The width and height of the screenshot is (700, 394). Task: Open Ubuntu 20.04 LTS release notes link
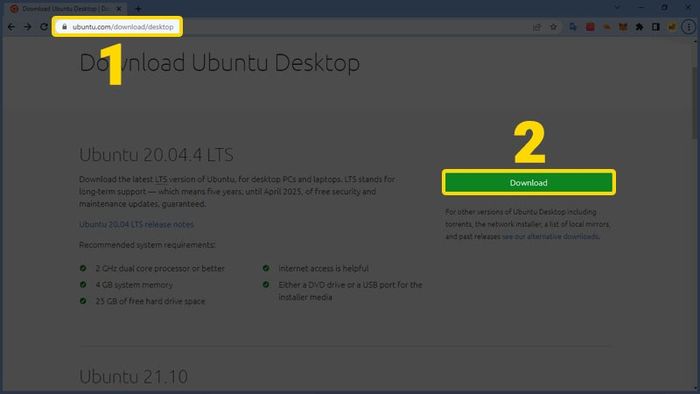point(136,224)
